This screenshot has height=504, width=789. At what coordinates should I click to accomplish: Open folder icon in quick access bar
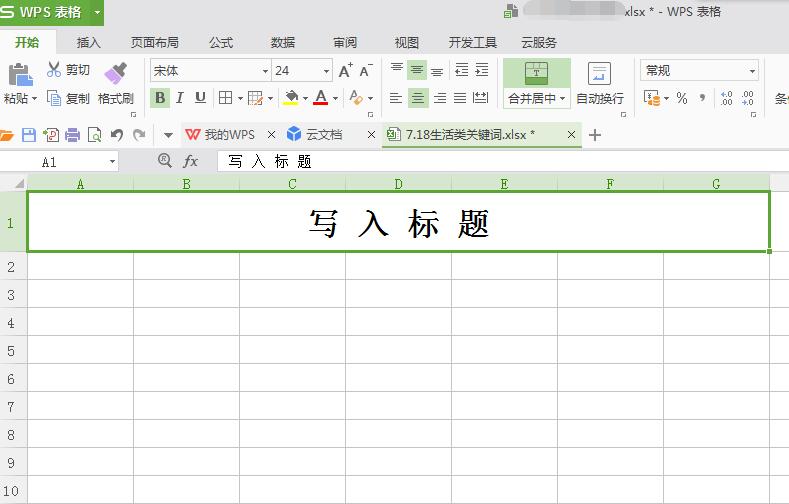click(7, 135)
